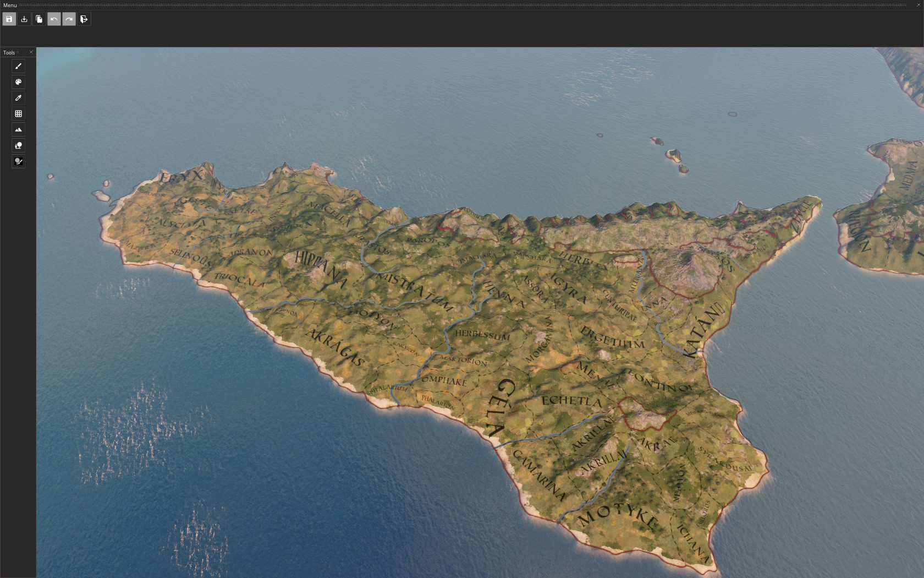Image resolution: width=924 pixels, height=578 pixels.
Task: Undo the last action
Action: [54, 19]
